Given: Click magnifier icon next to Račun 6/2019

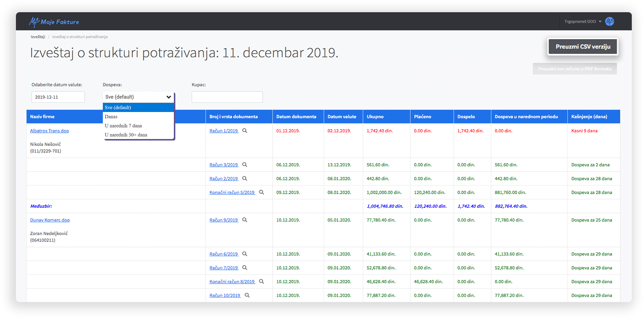Looking at the screenshot, I should click(x=245, y=254).
